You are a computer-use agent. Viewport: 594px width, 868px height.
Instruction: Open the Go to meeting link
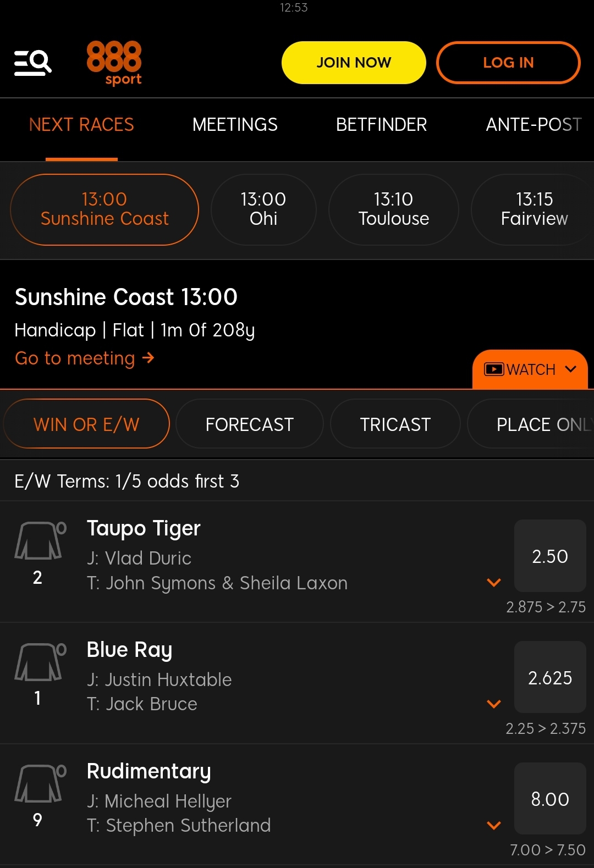coord(85,358)
